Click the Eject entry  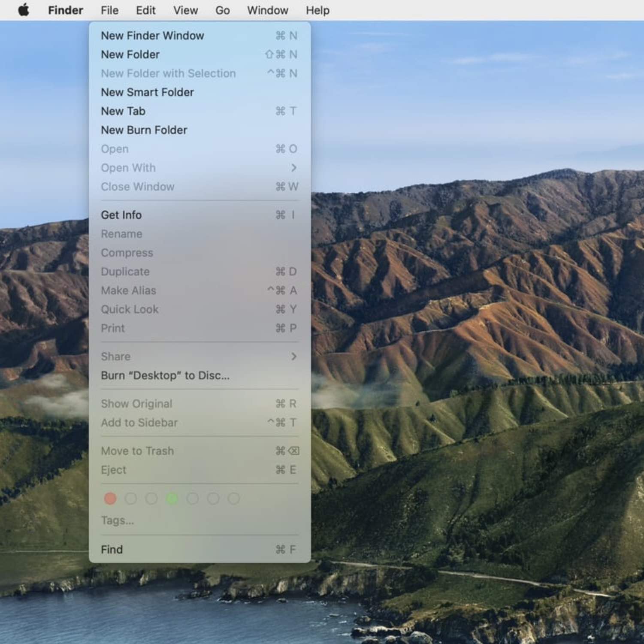coord(200,470)
